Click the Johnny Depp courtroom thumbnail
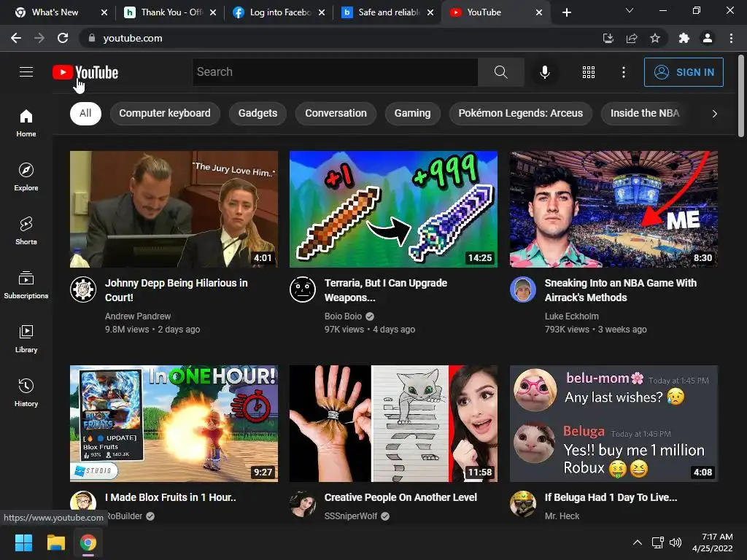Image resolution: width=747 pixels, height=560 pixels. [x=174, y=209]
